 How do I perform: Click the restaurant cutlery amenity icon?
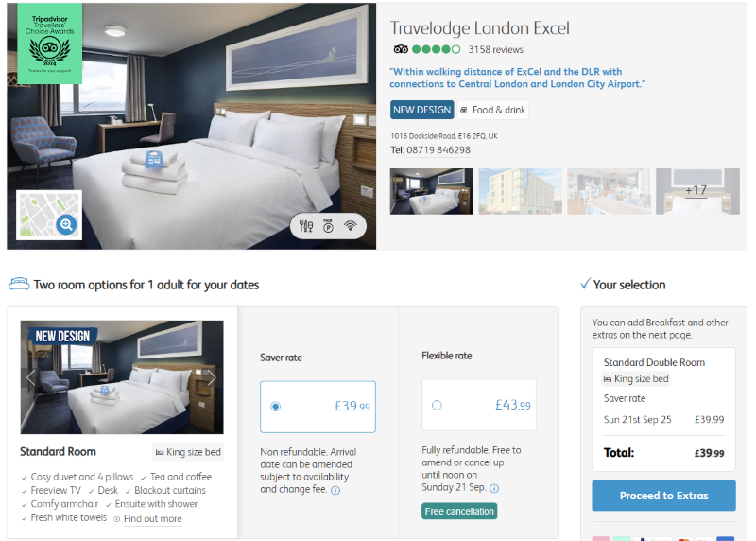click(x=306, y=226)
